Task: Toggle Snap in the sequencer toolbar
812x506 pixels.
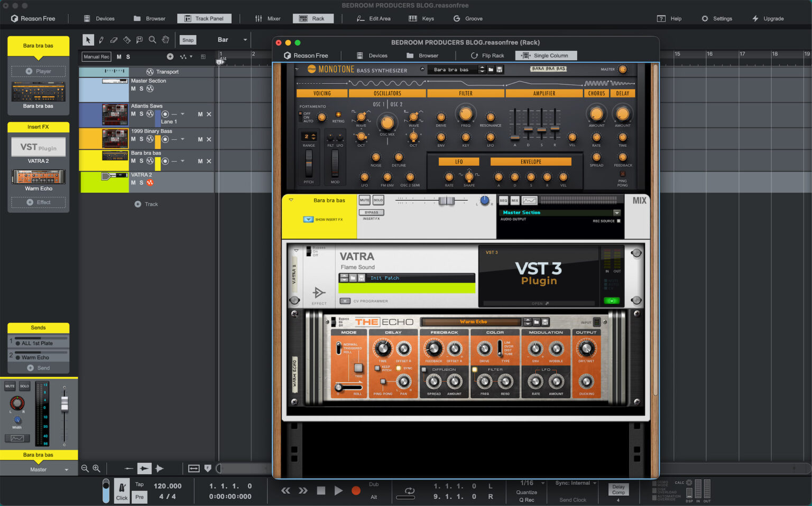Action: pyautogui.click(x=188, y=40)
